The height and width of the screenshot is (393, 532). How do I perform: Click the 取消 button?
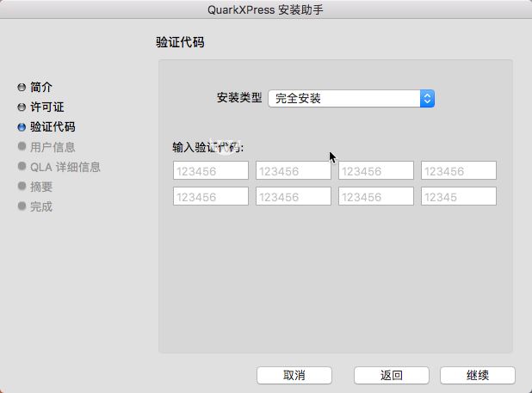pyautogui.click(x=294, y=376)
